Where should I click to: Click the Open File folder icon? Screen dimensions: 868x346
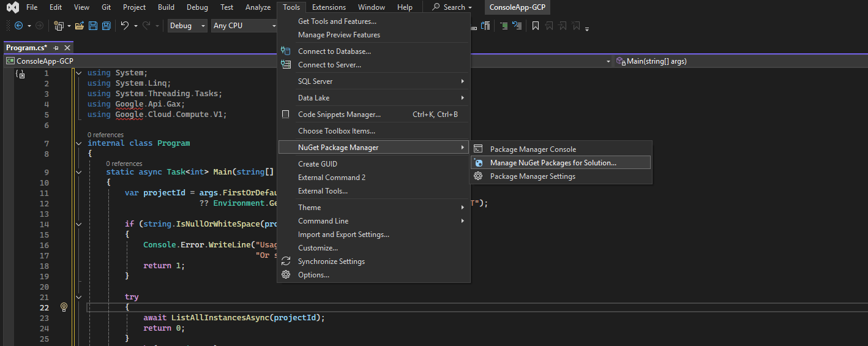(x=79, y=26)
